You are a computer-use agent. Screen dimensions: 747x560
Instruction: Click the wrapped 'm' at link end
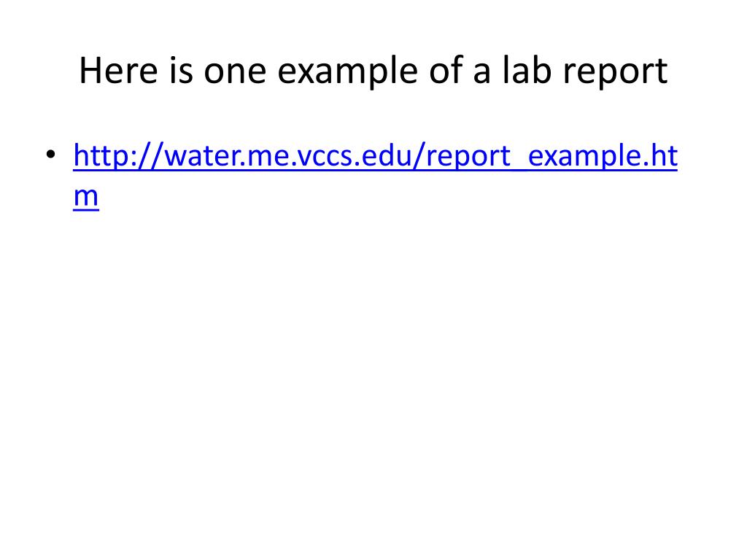(x=86, y=196)
